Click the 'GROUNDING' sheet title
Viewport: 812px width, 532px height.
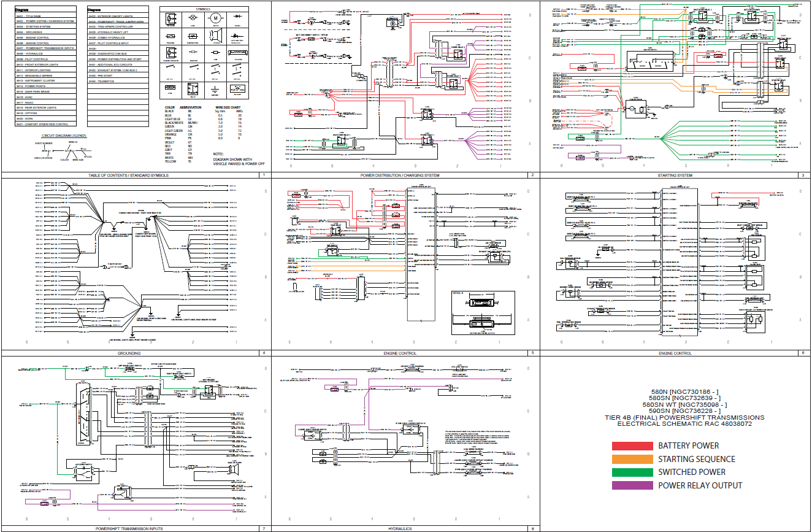point(129,353)
